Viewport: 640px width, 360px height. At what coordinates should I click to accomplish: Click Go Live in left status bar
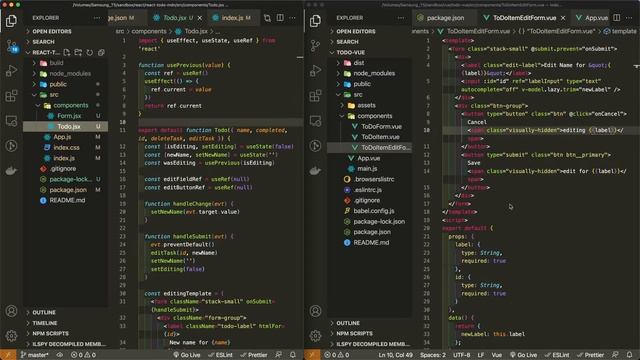click(187, 355)
